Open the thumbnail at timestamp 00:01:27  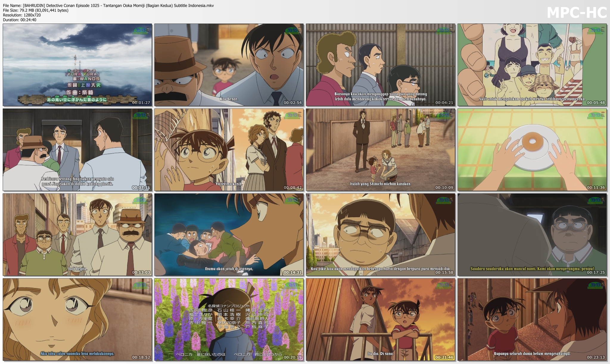tap(77, 65)
